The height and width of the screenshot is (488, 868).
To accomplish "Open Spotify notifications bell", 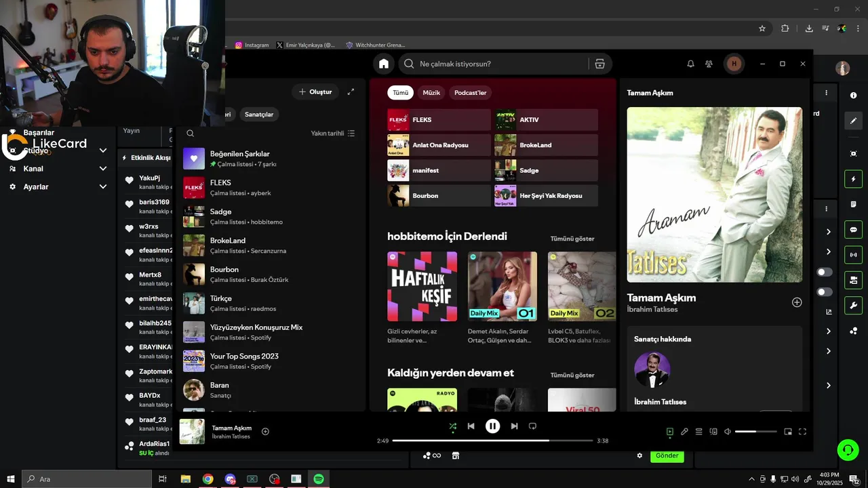I will click(690, 64).
